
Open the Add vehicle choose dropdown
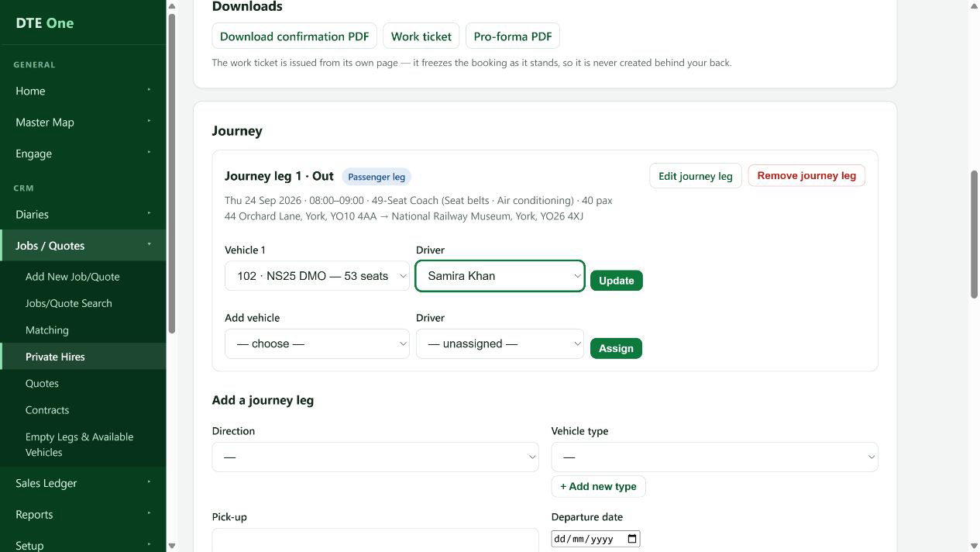pyautogui.click(x=317, y=343)
